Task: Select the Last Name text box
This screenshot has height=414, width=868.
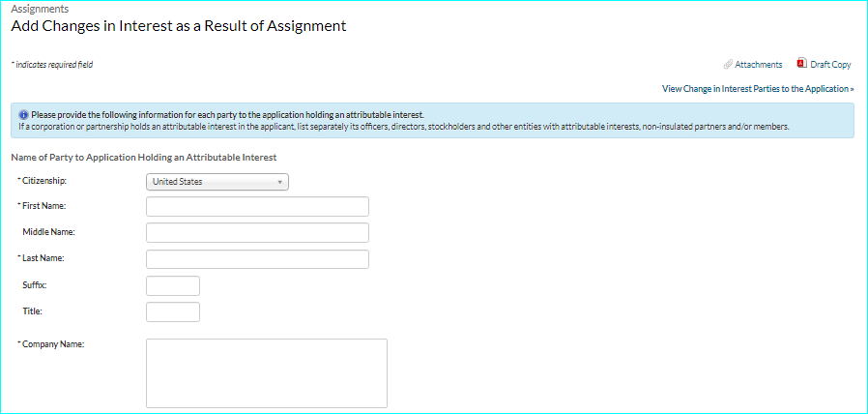Action: pos(257,258)
